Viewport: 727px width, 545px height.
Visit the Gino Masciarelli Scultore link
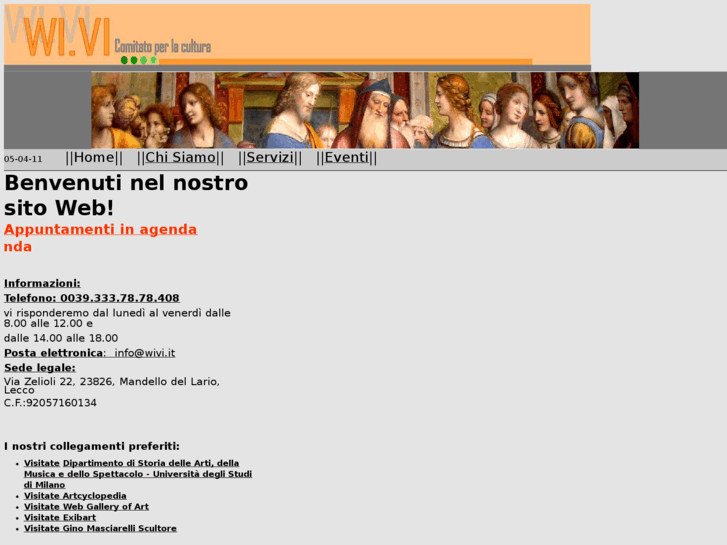(100, 528)
